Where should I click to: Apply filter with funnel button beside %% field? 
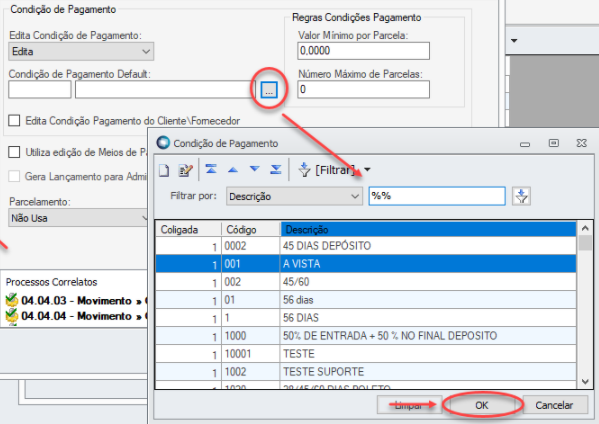tap(521, 196)
